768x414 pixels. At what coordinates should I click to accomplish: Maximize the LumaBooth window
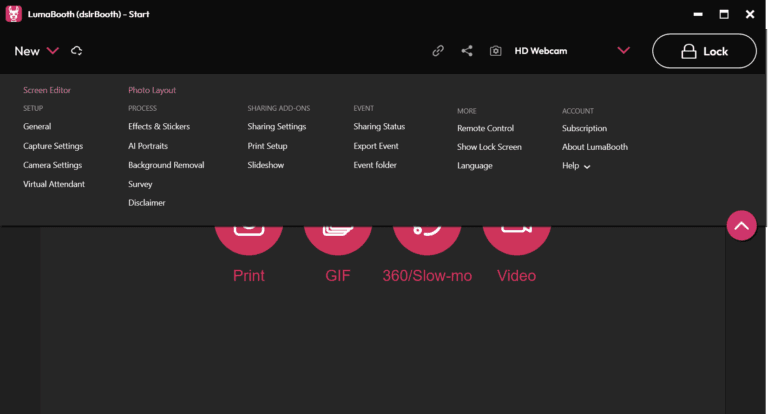[x=724, y=14]
